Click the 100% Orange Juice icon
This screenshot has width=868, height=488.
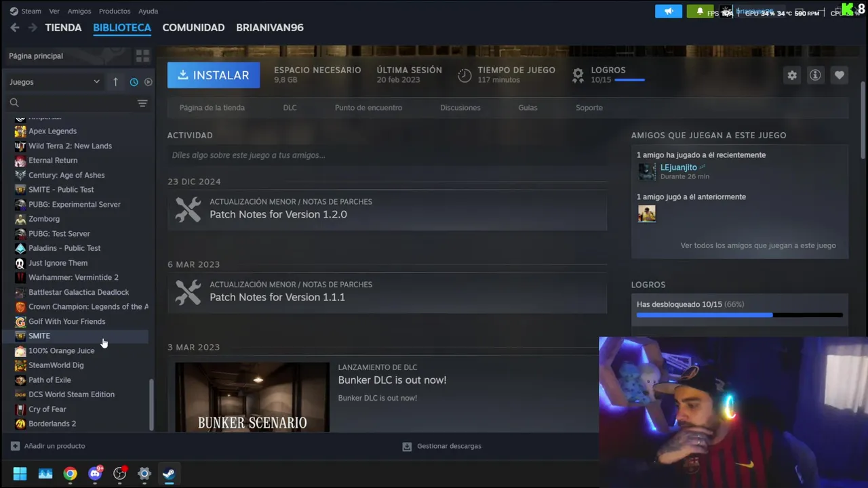(x=20, y=351)
